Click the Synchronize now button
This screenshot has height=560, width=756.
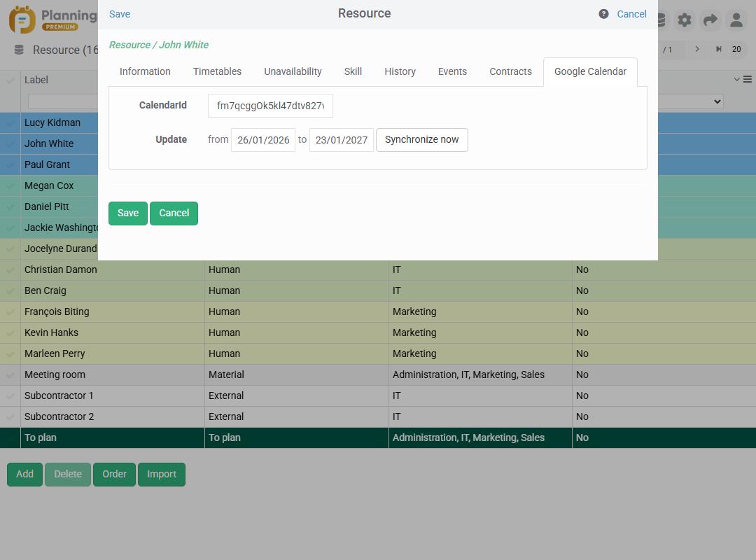coord(422,140)
